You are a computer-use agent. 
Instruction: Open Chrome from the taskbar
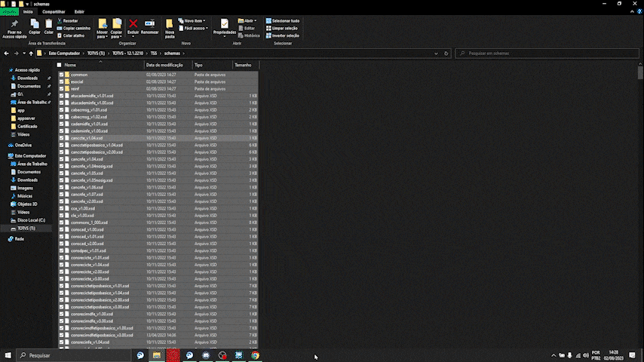(x=255, y=355)
